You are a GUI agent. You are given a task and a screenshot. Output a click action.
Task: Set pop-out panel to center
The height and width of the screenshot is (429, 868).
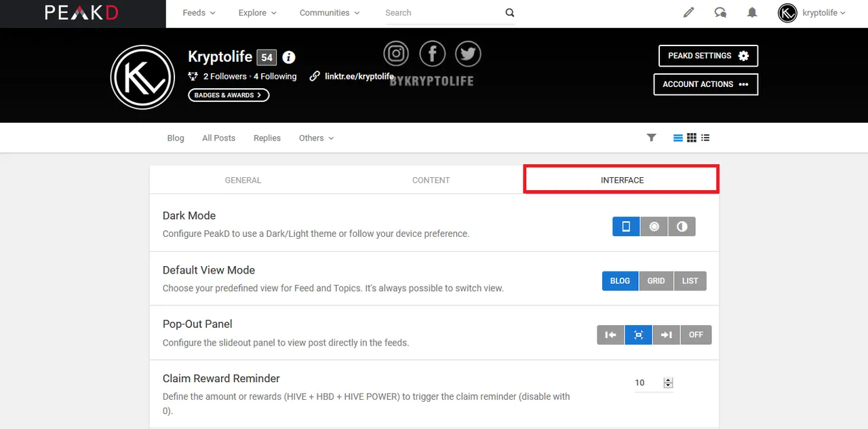pyautogui.click(x=638, y=335)
